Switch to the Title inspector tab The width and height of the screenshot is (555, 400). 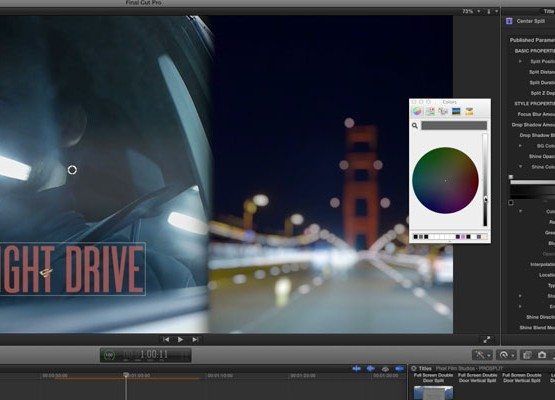click(549, 11)
